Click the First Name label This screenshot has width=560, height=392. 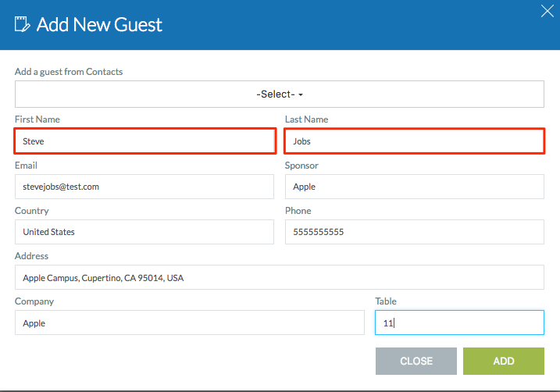coord(37,119)
